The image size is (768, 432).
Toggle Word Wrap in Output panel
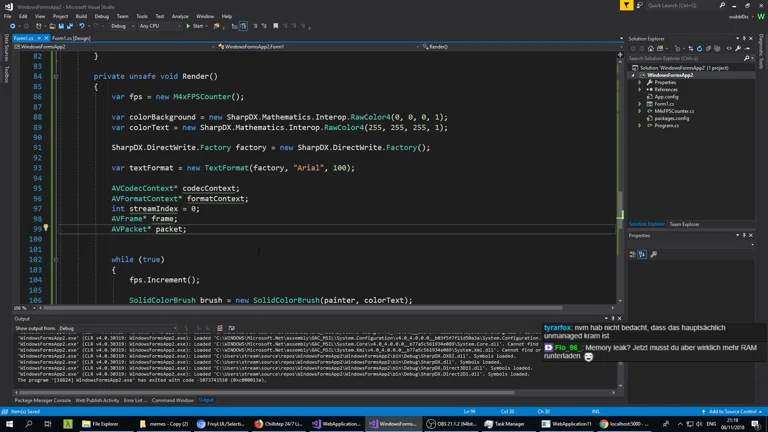232,328
